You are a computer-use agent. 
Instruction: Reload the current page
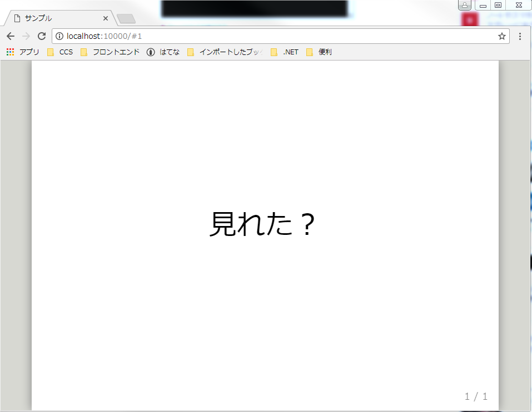click(x=41, y=36)
